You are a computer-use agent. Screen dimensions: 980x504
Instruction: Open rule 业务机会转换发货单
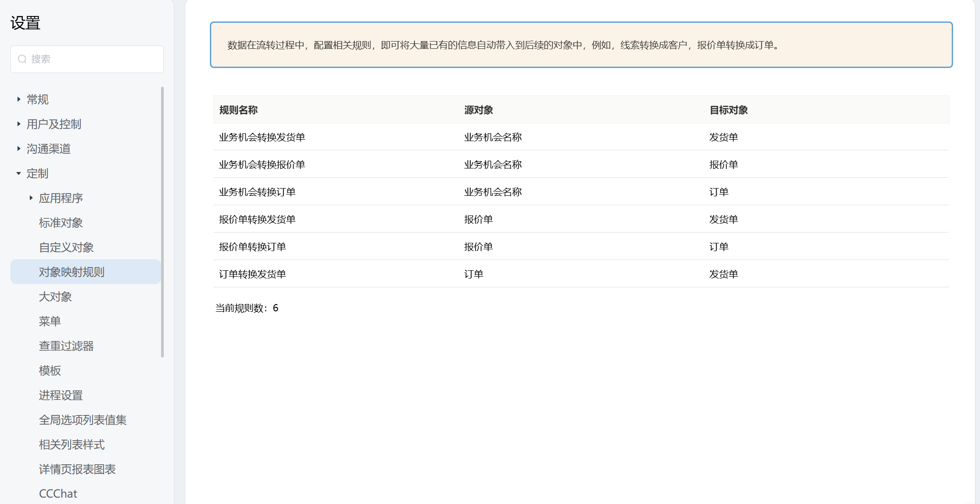click(x=262, y=137)
